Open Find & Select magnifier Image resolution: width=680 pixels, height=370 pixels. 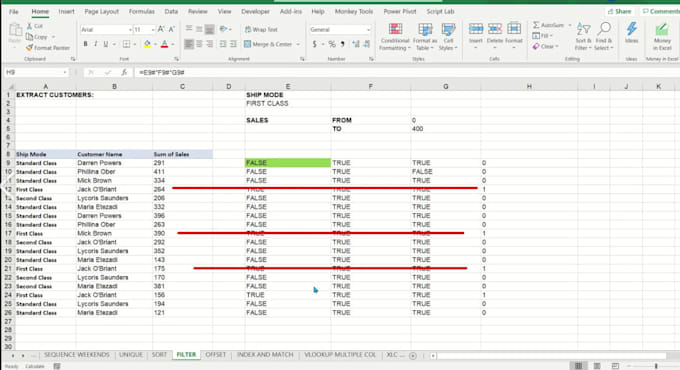click(x=604, y=37)
